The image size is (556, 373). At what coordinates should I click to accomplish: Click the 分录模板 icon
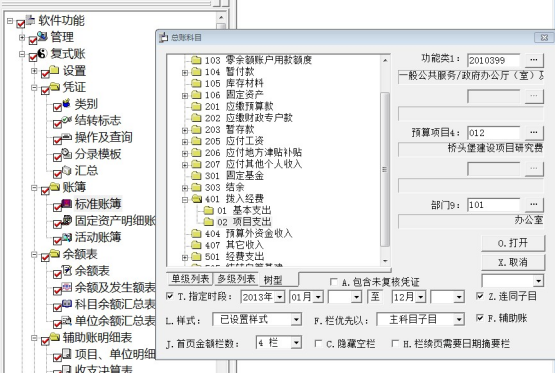click(x=67, y=153)
